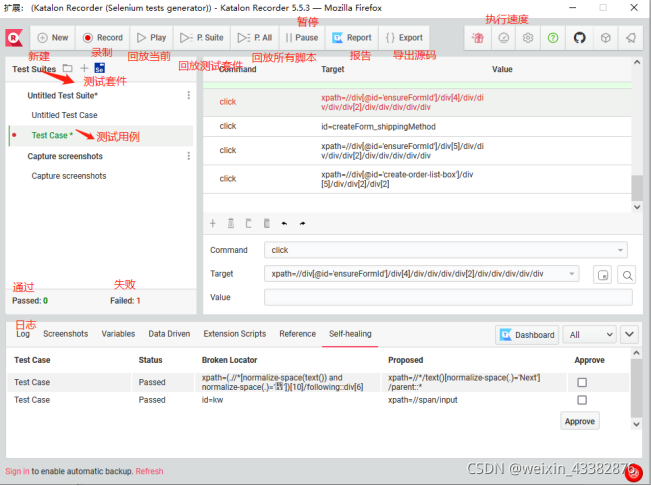Screen dimensions: 651x486
Task: Click the Sign in link
Action: [17, 471]
